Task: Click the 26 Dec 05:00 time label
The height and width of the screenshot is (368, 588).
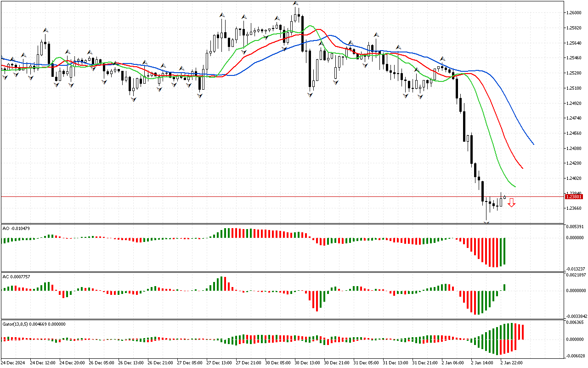Action: pyautogui.click(x=102, y=363)
